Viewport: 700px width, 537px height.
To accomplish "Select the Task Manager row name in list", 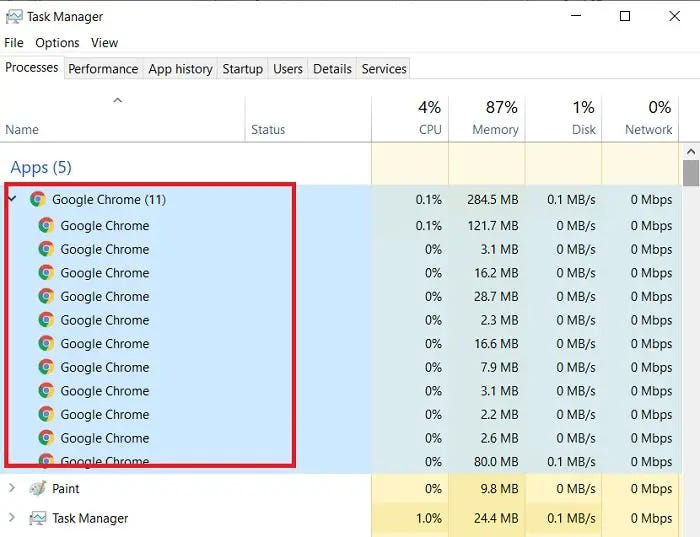I will 90,519.
